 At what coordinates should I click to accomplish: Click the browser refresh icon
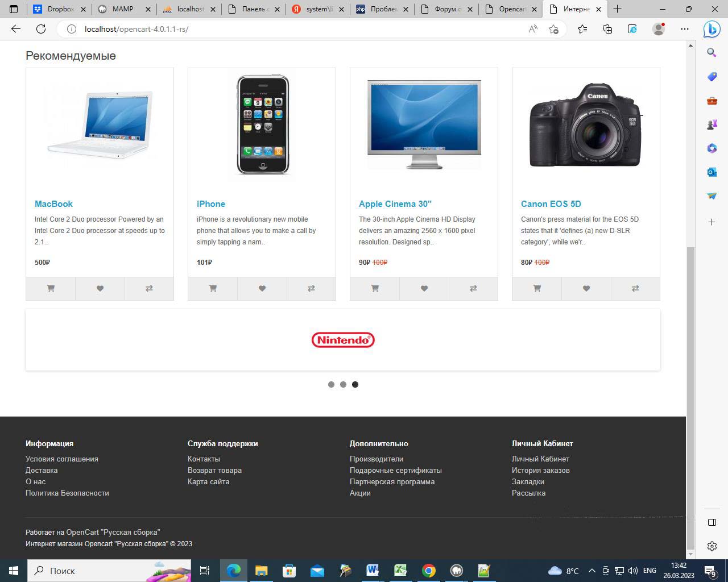(x=41, y=29)
